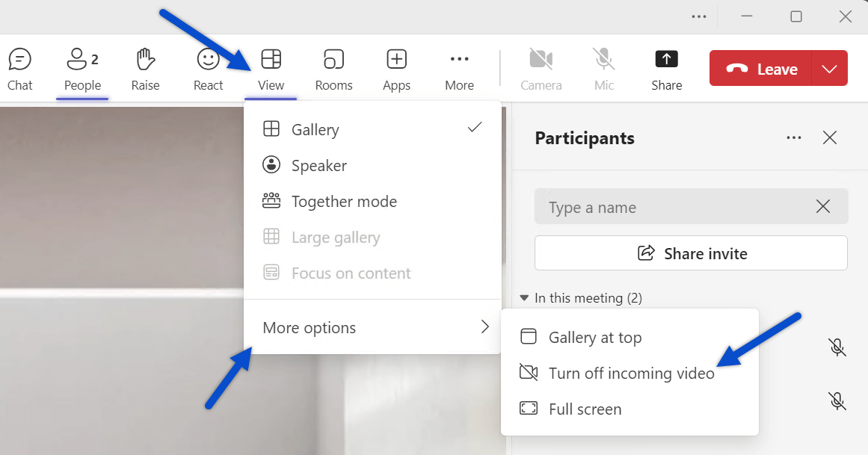
Task: Toggle the Camera on
Action: 541,69
